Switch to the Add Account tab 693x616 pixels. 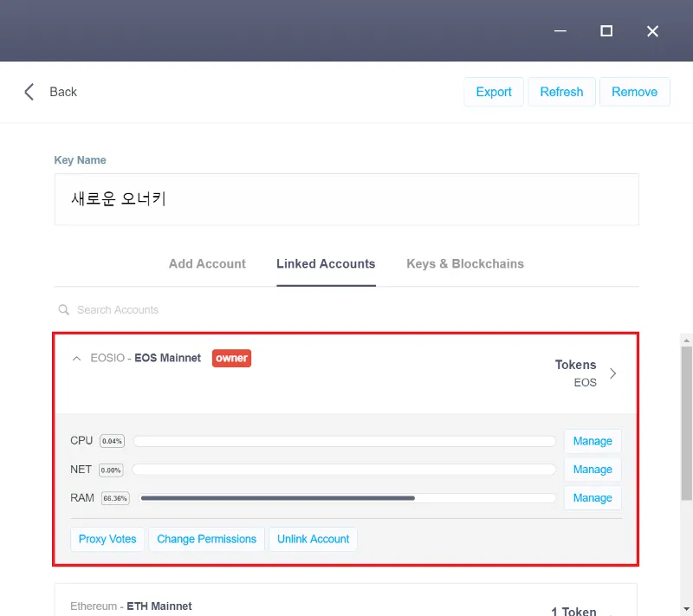click(207, 263)
